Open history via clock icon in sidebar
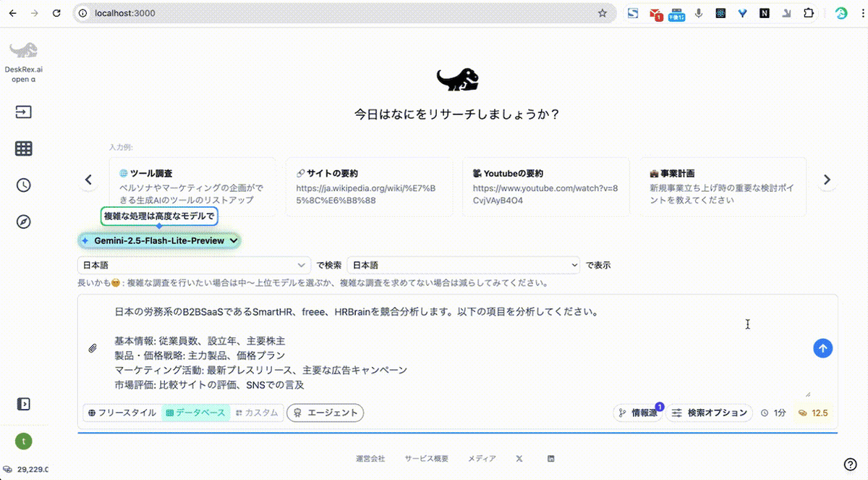This screenshot has height=480, width=868. coord(23,185)
